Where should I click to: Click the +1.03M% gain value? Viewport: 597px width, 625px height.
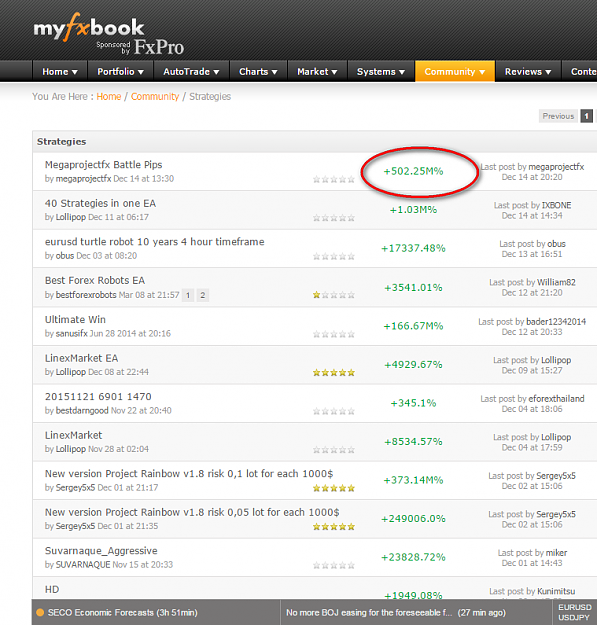(x=413, y=210)
